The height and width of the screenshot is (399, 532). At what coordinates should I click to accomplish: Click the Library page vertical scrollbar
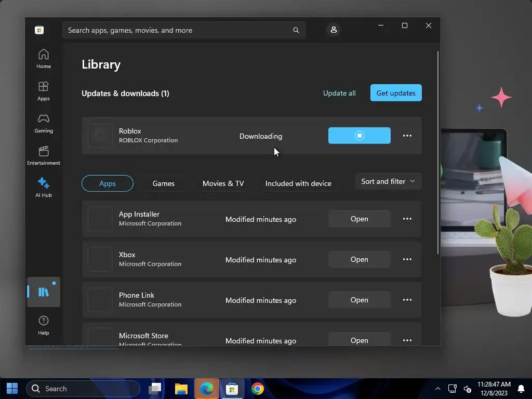click(437, 153)
